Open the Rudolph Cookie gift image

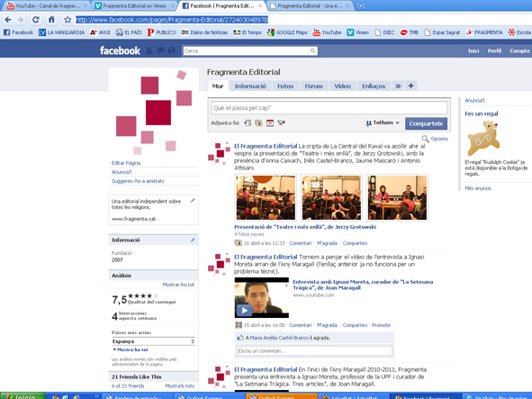coord(483,138)
